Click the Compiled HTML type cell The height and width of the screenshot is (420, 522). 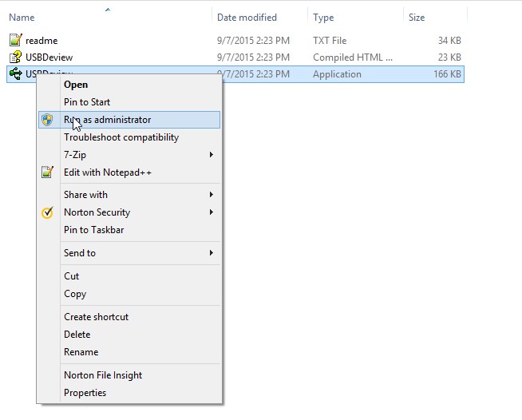tap(353, 57)
